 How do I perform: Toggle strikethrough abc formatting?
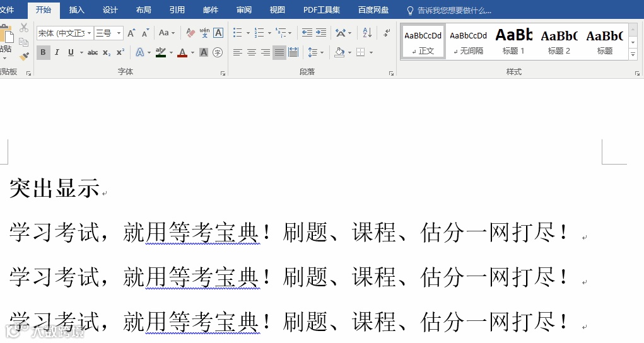tap(93, 52)
